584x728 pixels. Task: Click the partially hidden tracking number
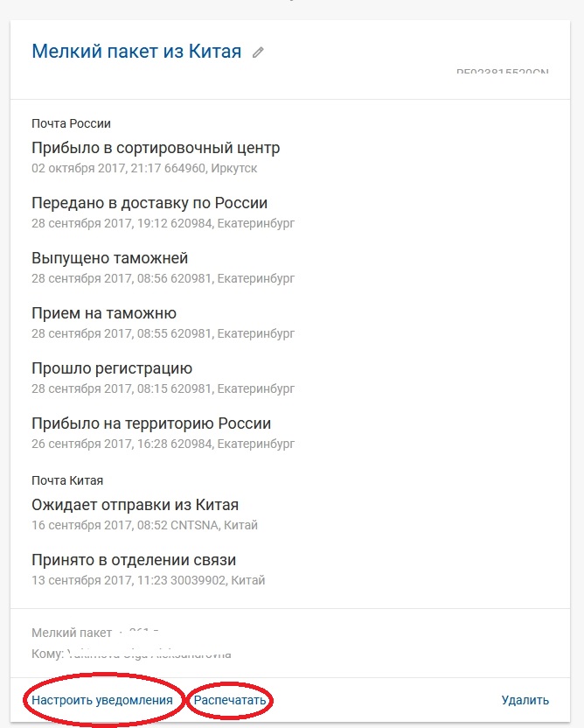tap(503, 72)
